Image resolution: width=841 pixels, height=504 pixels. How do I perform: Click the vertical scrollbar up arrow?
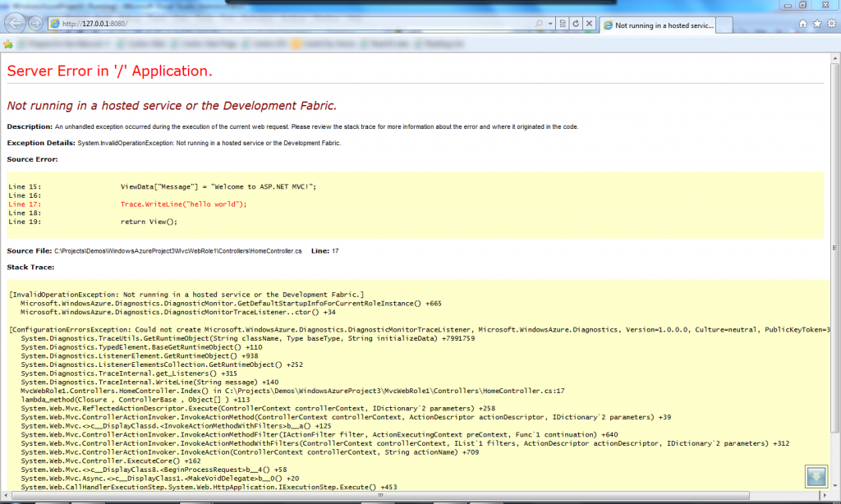pos(834,58)
